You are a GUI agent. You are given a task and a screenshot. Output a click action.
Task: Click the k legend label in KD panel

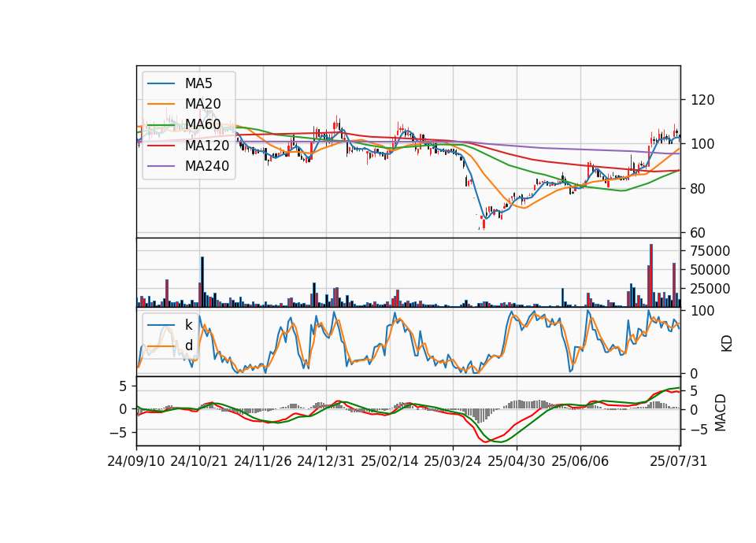188,325
